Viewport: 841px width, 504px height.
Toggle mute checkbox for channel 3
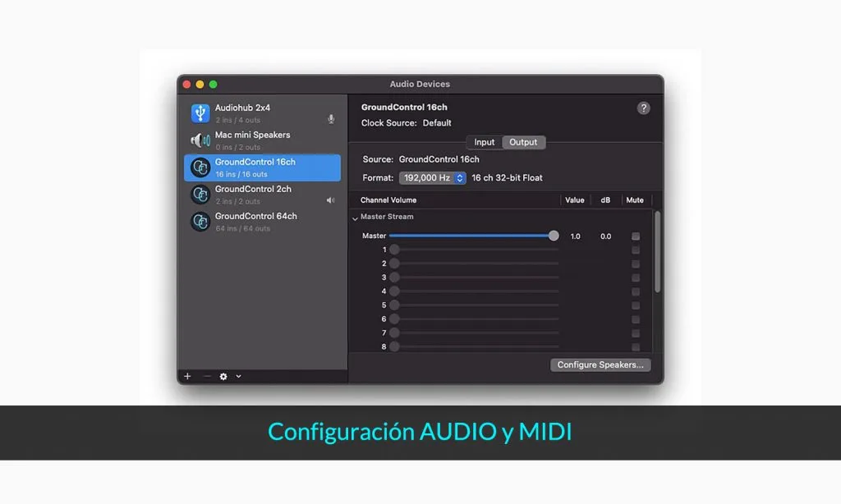pyautogui.click(x=636, y=277)
